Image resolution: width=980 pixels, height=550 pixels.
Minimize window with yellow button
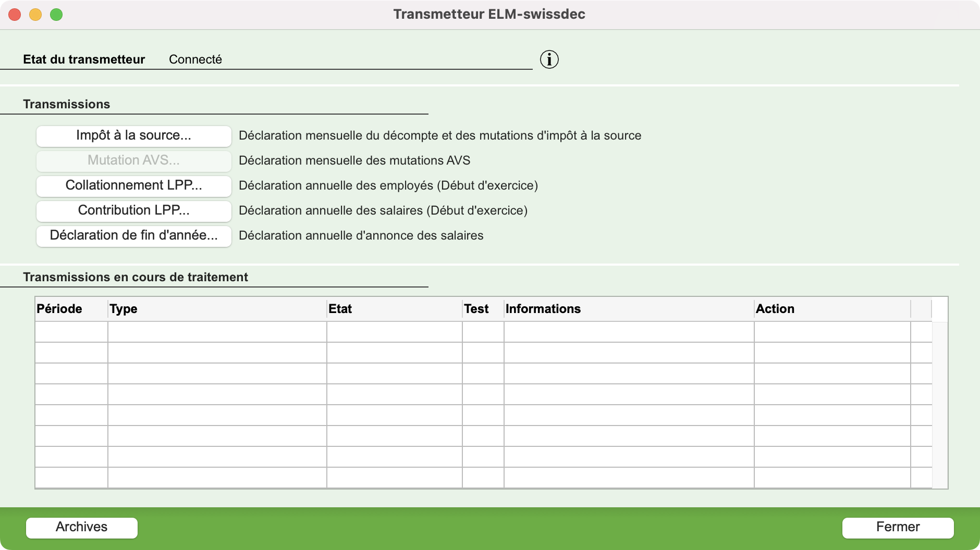pyautogui.click(x=35, y=15)
